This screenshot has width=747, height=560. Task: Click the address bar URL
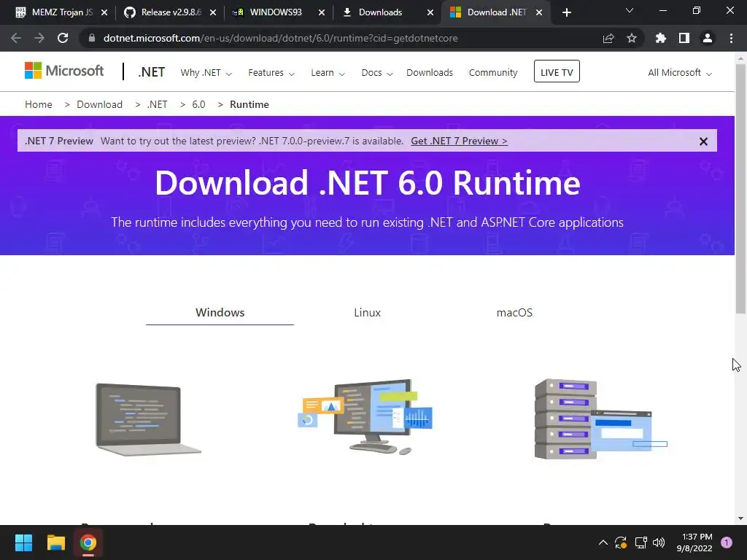click(281, 38)
